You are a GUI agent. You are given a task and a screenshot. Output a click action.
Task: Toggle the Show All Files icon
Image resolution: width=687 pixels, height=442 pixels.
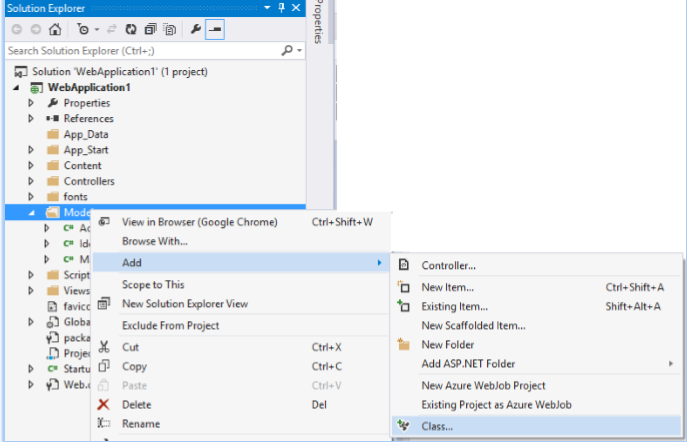(x=170, y=29)
